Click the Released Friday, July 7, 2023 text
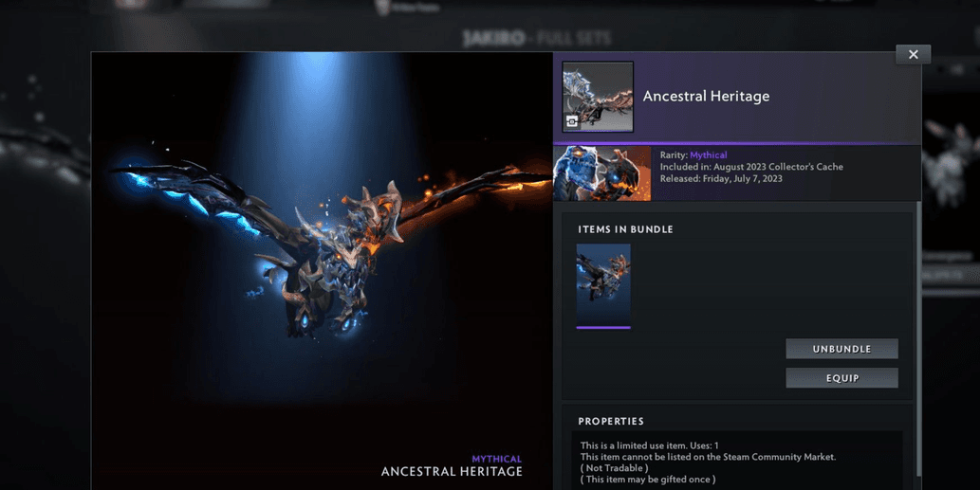The image size is (980, 490). coord(721,178)
